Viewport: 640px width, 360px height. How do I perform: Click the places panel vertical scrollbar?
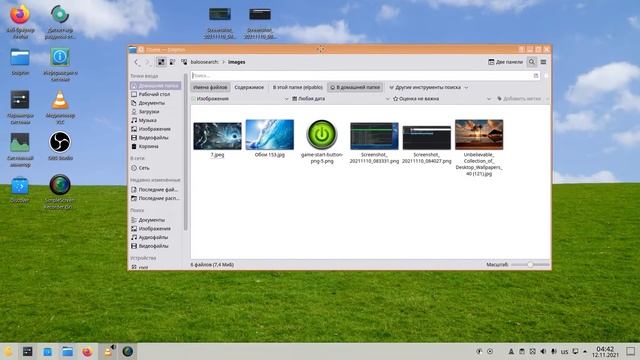coord(186,153)
